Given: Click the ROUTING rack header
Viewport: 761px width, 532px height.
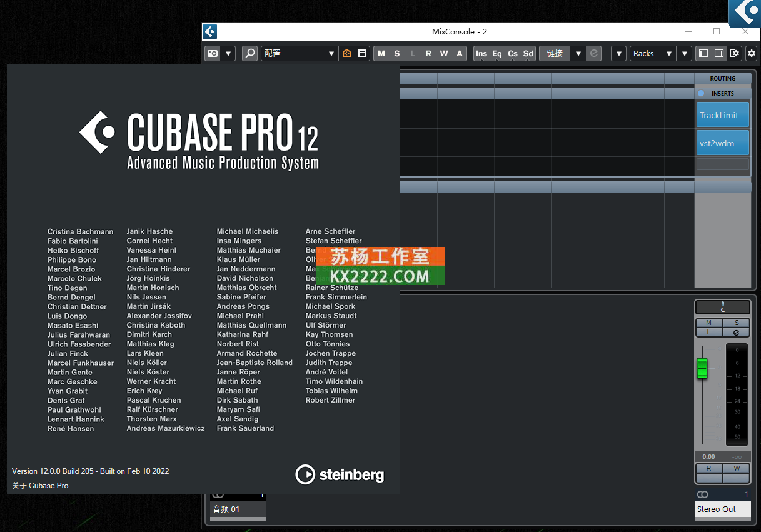Looking at the screenshot, I should tap(723, 79).
